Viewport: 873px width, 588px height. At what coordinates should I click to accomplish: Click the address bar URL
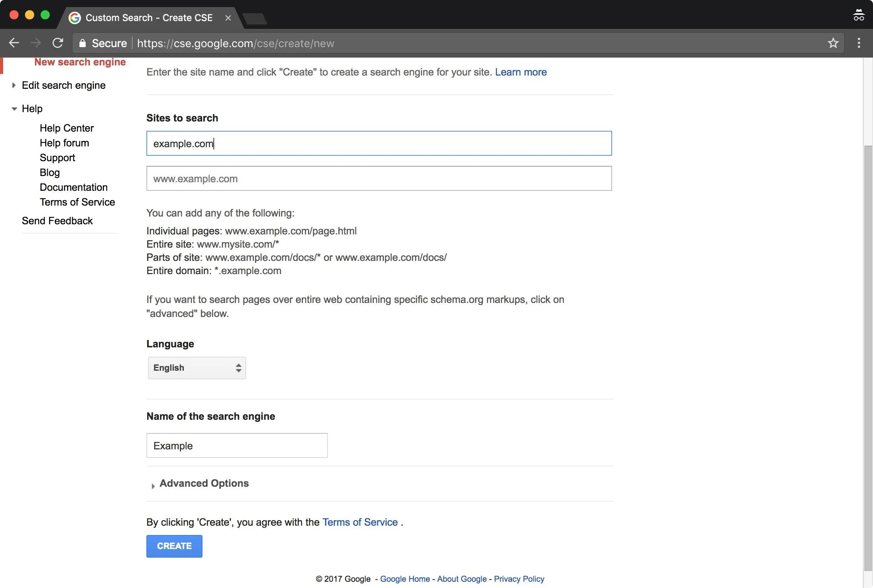click(x=236, y=43)
